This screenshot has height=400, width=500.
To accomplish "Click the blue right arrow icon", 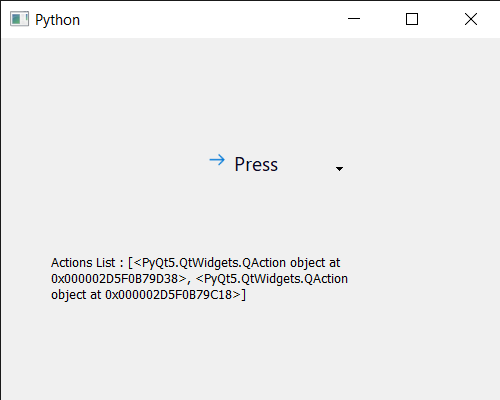I will 217,160.
